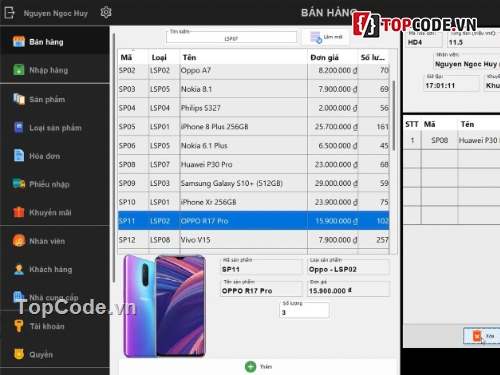The width and height of the screenshot is (500, 375).
Task: Click the Quyền shield icon
Action: [x=19, y=354]
